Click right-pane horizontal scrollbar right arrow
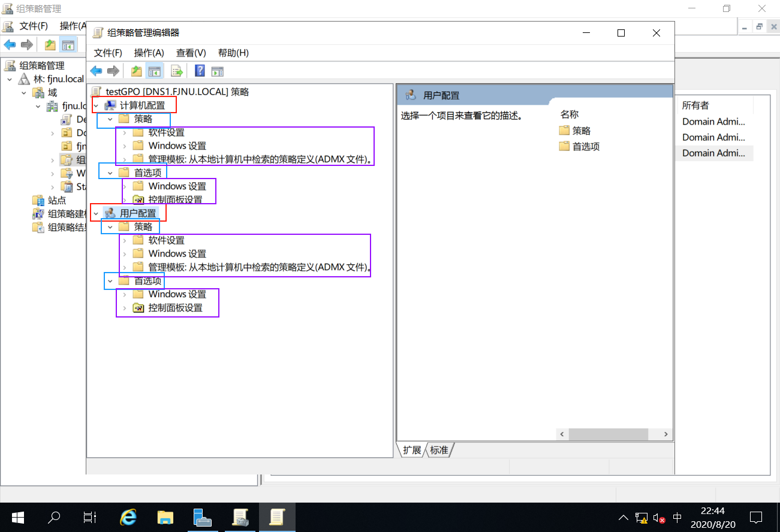This screenshot has height=532, width=780. pos(665,434)
